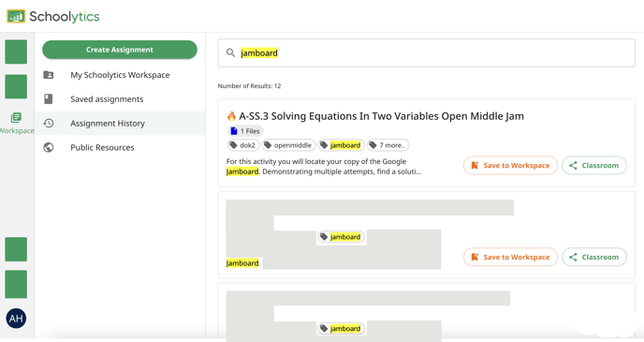Screen dimensions: 644x342
Task: Select the openmiddle tag
Action: coord(288,145)
